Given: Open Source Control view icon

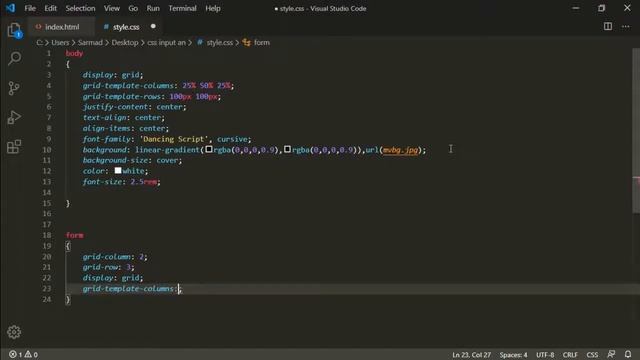Looking at the screenshot, I should pyautogui.click(x=14, y=88).
